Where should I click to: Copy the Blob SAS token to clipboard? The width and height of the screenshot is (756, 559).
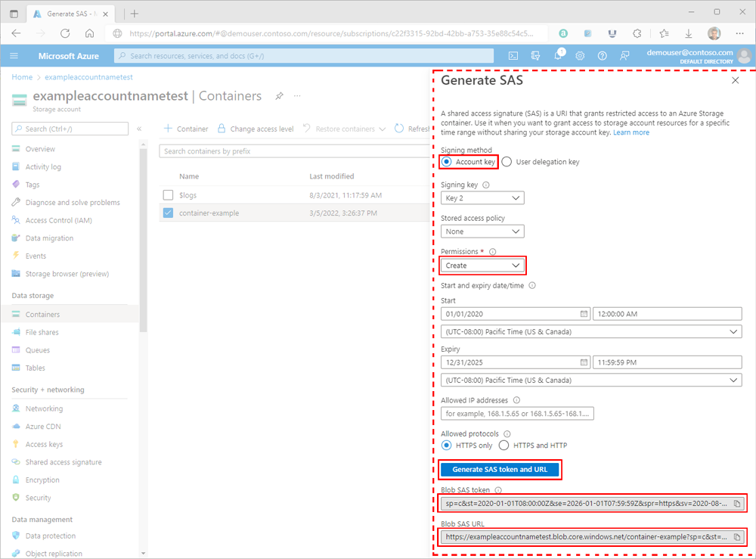point(736,504)
